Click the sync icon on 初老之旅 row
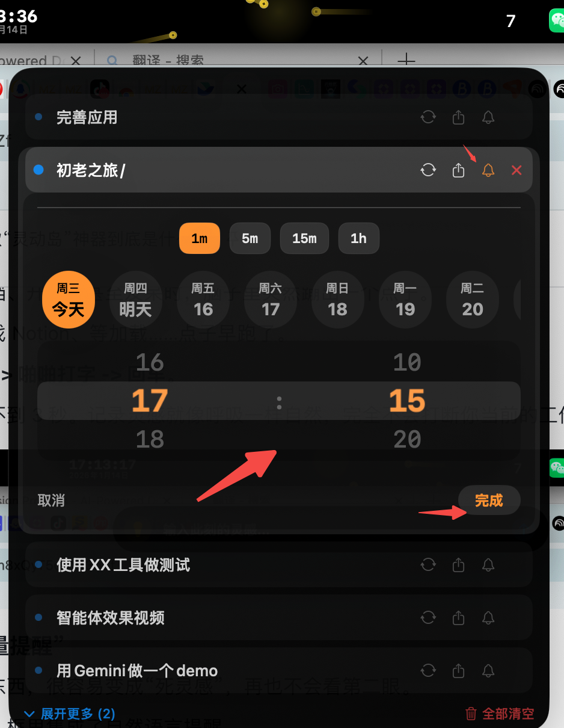564x728 pixels. point(428,170)
